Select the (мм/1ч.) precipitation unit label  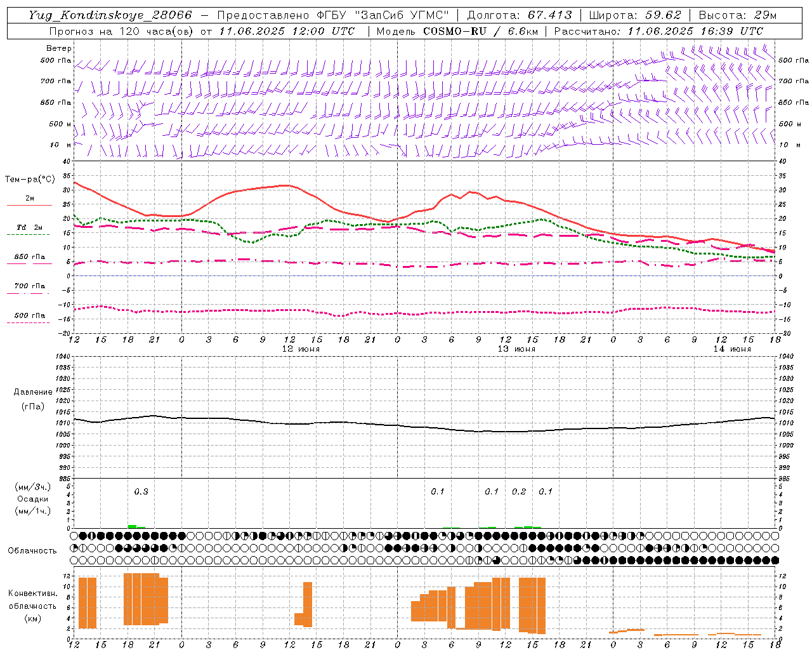pos(33,512)
